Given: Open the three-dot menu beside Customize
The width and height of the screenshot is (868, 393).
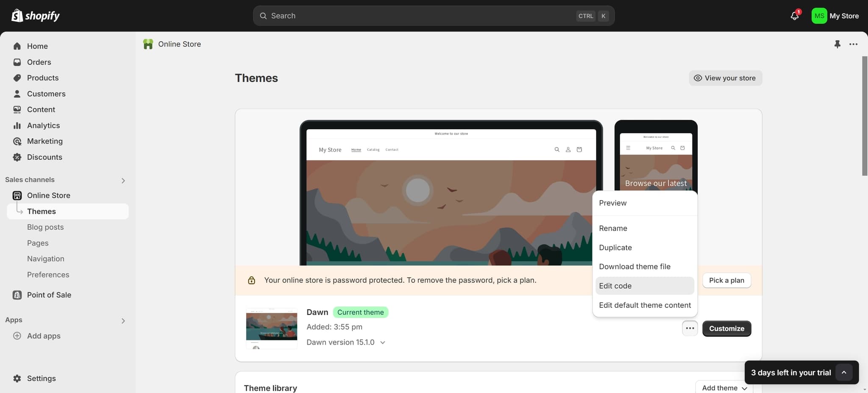Looking at the screenshot, I should (x=690, y=328).
